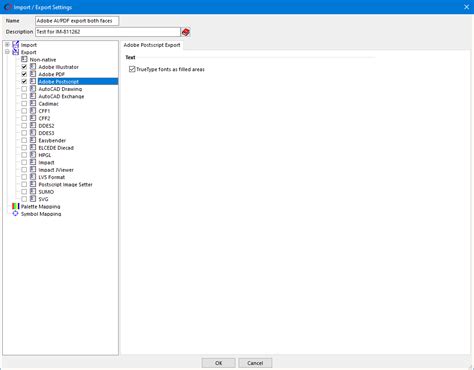Enable the Impact export checkbox
Screen dimensions: 474x370
point(24,162)
